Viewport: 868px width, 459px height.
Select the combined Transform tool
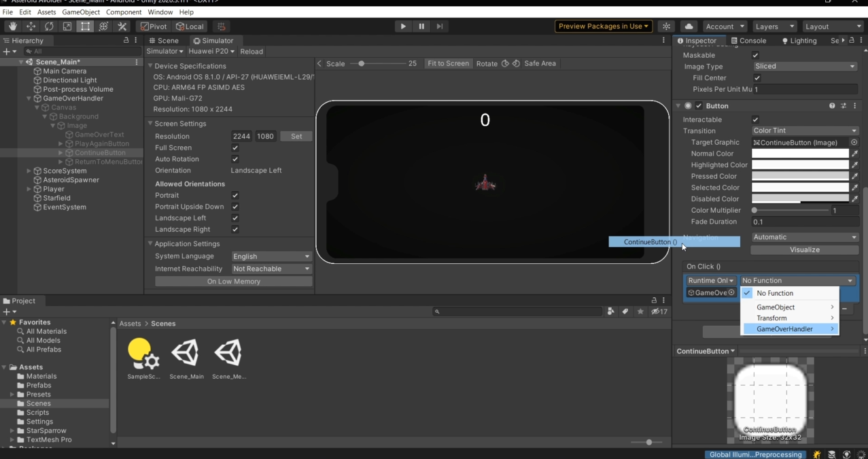click(x=103, y=27)
